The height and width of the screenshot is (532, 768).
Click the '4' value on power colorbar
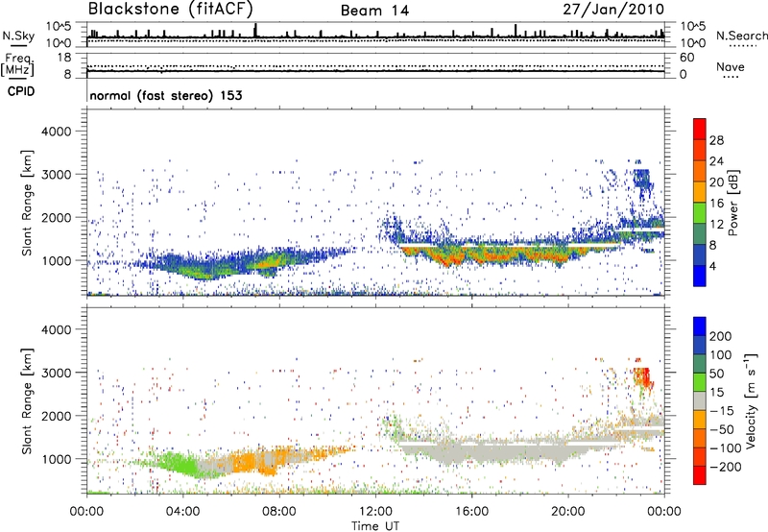712,266
